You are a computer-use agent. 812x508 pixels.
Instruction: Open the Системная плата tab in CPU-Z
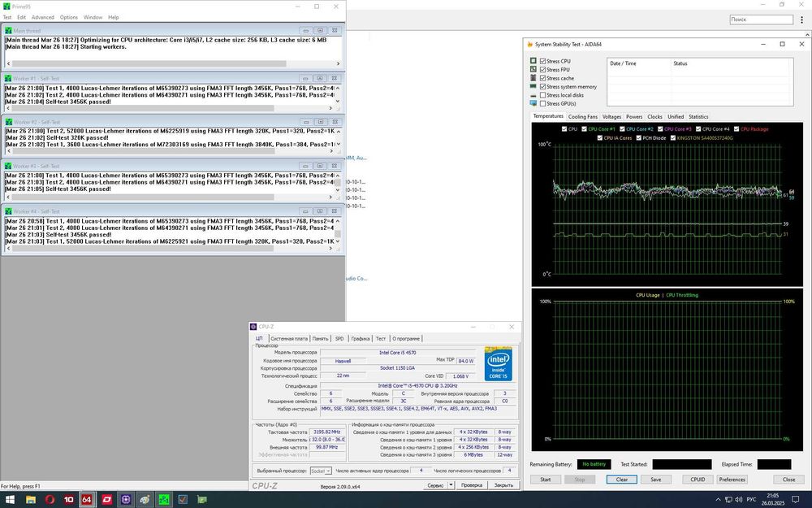point(289,338)
